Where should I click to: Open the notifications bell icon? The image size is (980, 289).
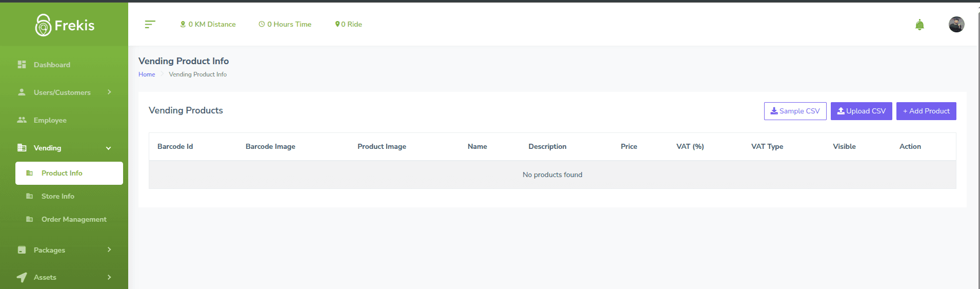click(919, 25)
